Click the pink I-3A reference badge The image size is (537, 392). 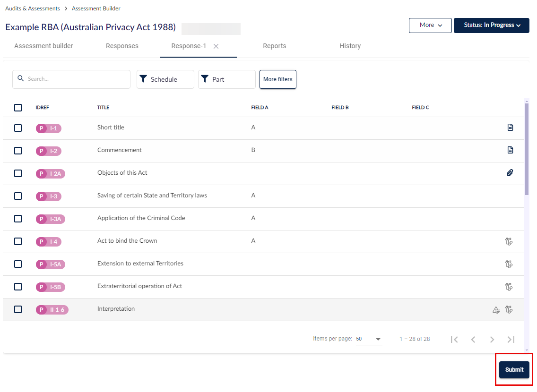pyautogui.click(x=50, y=219)
